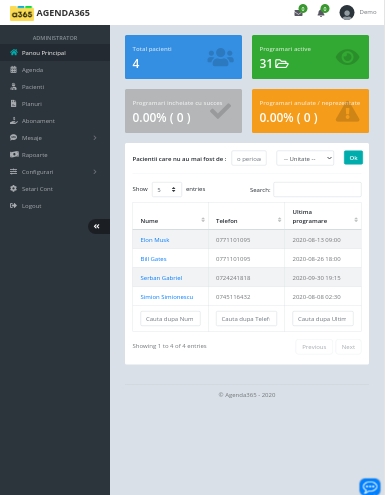Open the Elon Musk patient link
Image resolution: width=385 pixels, height=495 pixels.
(155, 240)
